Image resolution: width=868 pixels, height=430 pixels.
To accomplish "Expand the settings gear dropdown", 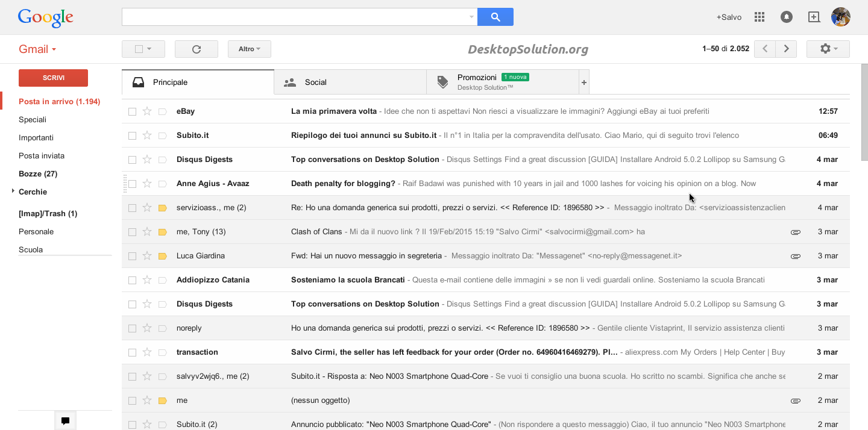I will pyautogui.click(x=828, y=49).
